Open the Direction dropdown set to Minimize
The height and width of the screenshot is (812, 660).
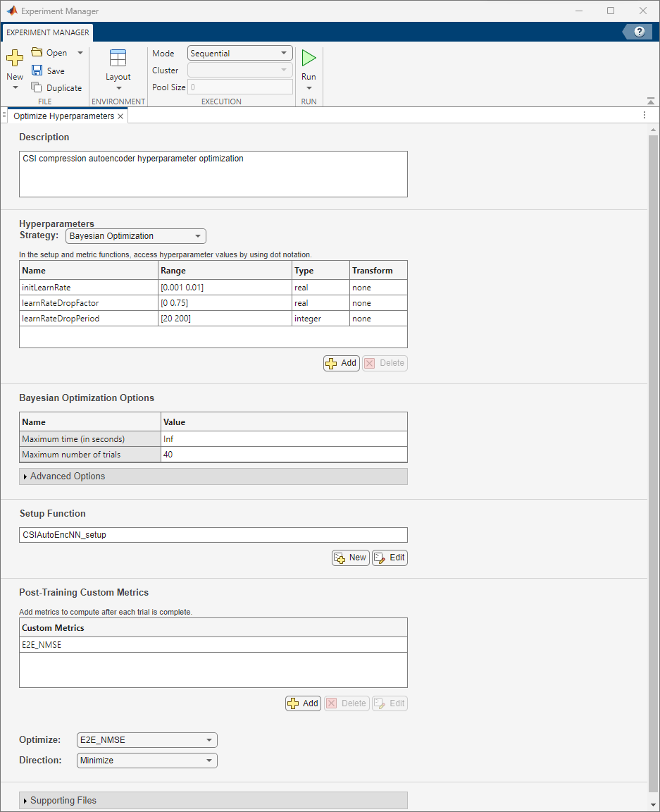[147, 761]
